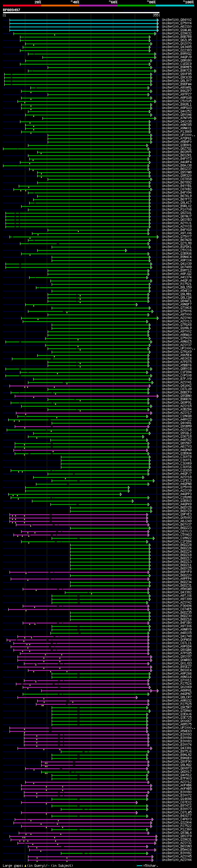Click the UniRef100_Q36718 label
Screen dimensions: 197x868
(177, 436)
